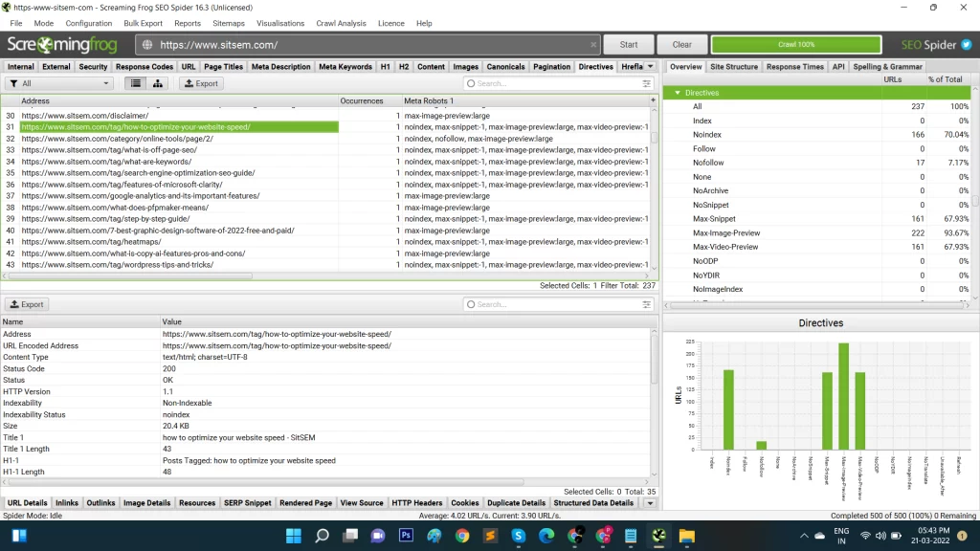
Task: Open upper search filter options icon
Action: pyautogui.click(x=646, y=83)
